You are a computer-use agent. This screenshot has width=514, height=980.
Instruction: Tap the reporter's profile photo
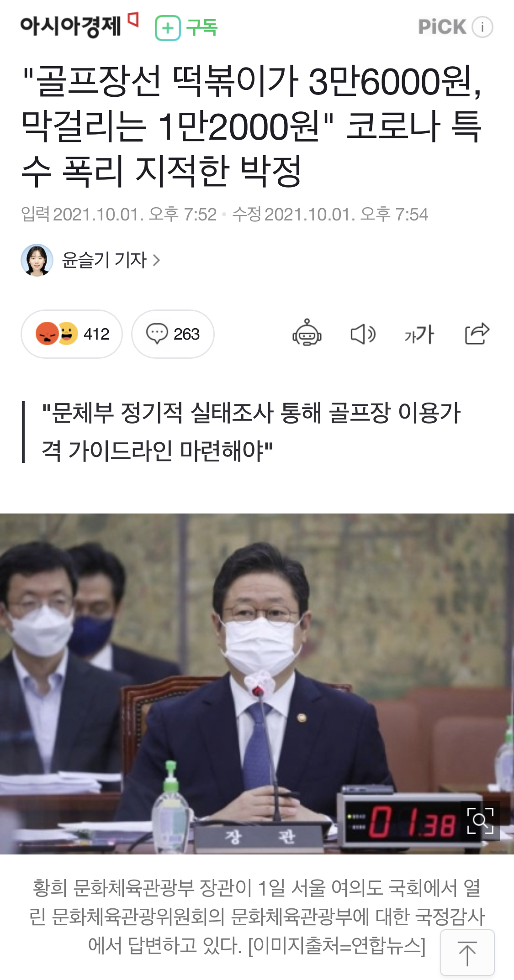(37, 260)
